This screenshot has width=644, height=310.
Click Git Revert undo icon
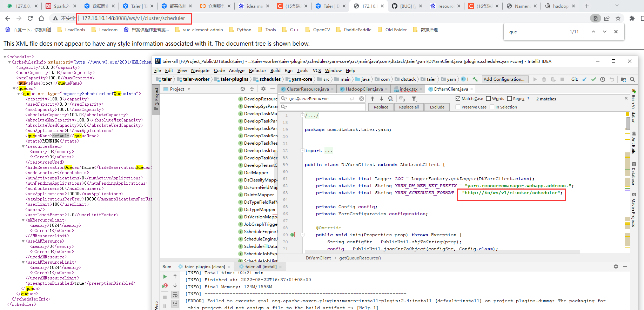pyautogui.click(x=612, y=79)
